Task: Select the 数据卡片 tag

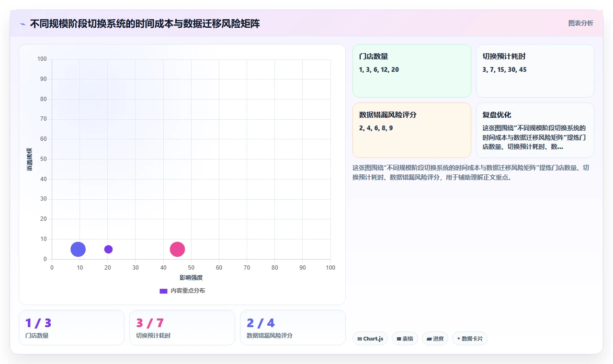Action: [x=469, y=339]
